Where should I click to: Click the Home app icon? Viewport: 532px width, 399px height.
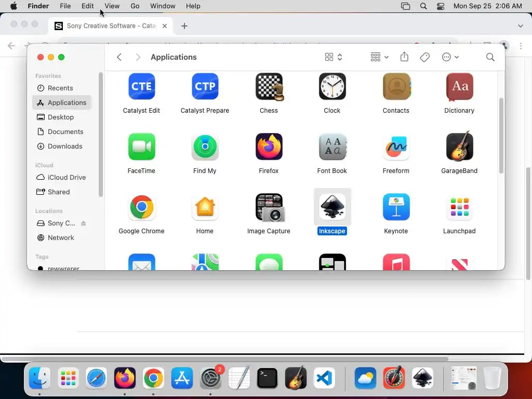coord(205,207)
